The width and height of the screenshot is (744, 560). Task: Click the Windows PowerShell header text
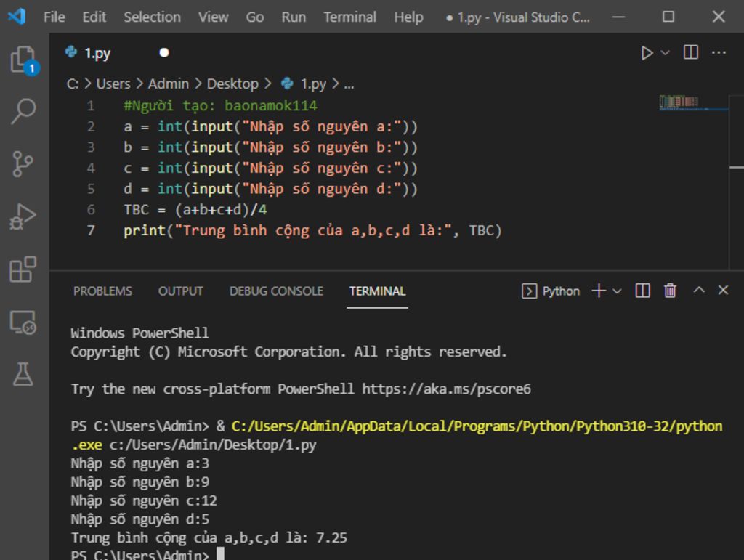(139, 333)
